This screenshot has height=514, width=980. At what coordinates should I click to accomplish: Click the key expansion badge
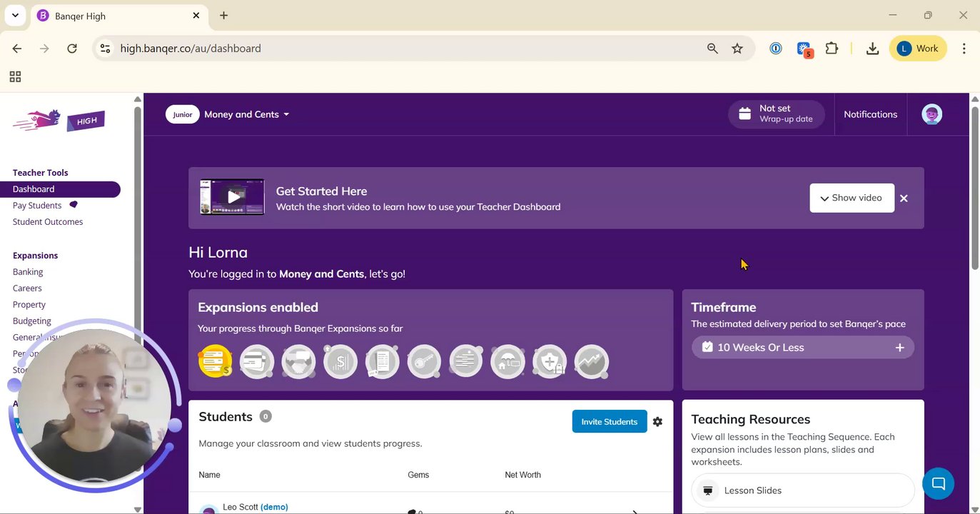[x=424, y=361]
